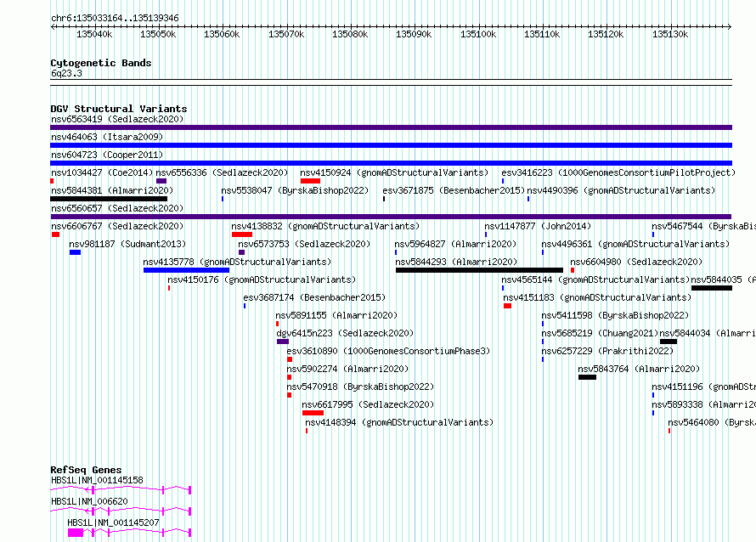
Task: Click nsv4490396 gnomADStructuralVariants label
Action: [x=621, y=190]
